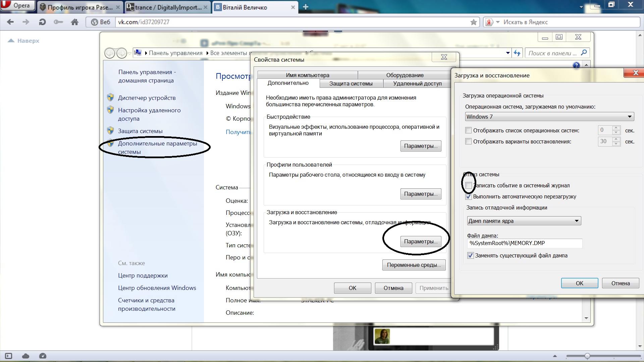The width and height of the screenshot is (644, 362).
Task: Click OK in Свойства системы
Action: (353, 288)
